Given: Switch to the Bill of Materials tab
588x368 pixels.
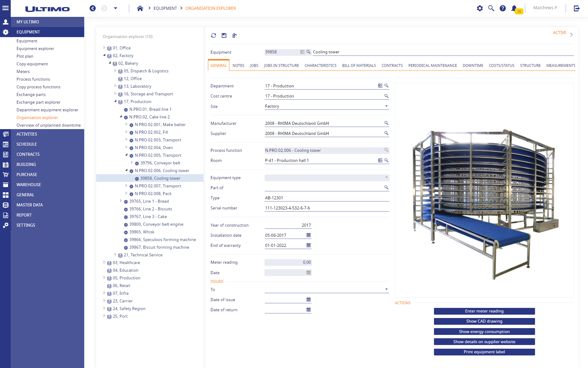Looking at the screenshot, I should click(359, 66).
